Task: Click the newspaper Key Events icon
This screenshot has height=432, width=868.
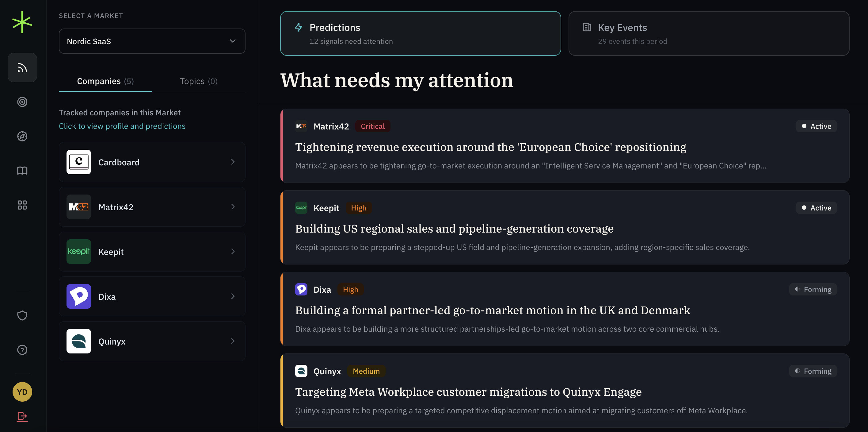Action: [587, 27]
